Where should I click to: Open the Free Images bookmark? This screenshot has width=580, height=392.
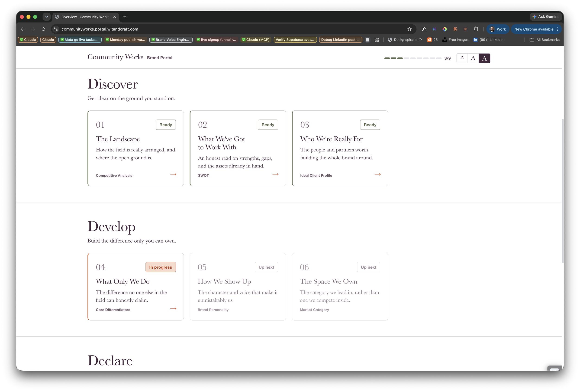(455, 40)
